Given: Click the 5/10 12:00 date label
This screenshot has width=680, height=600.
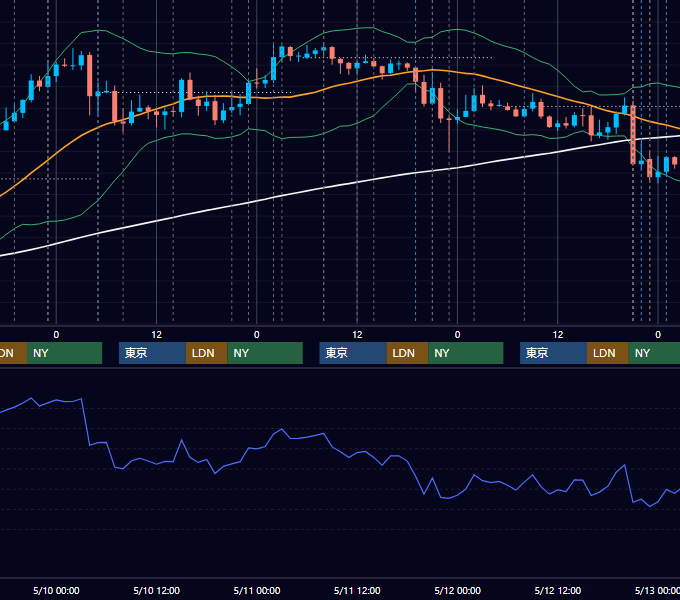Looking at the screenshot, I should pyautogui.click(x=157, y=590).
